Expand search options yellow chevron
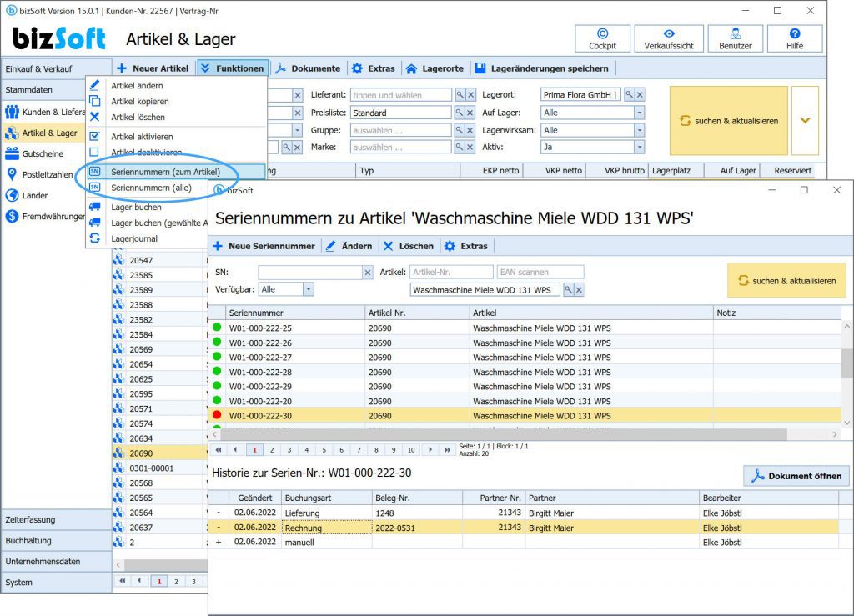854x616 pixels. click(x=805, y=121)
